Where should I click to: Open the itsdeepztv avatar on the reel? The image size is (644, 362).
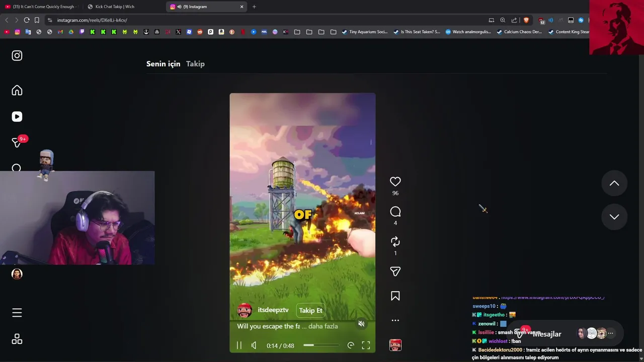point(245,310)
